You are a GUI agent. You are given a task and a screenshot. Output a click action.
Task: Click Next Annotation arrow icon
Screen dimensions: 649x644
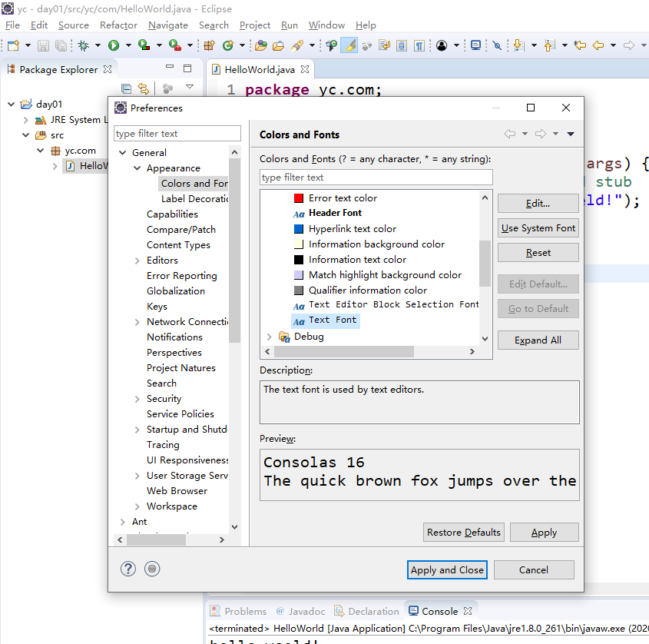(x=518, y=45)
